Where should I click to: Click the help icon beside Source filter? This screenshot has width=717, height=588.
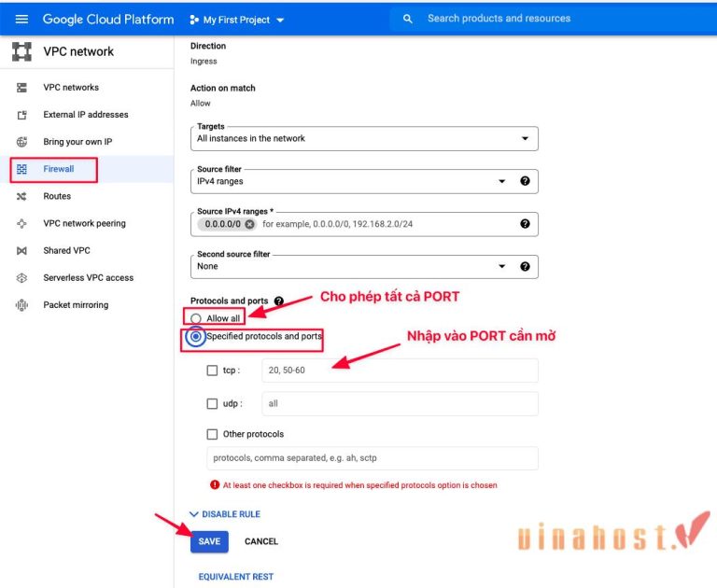click(525, 181)
